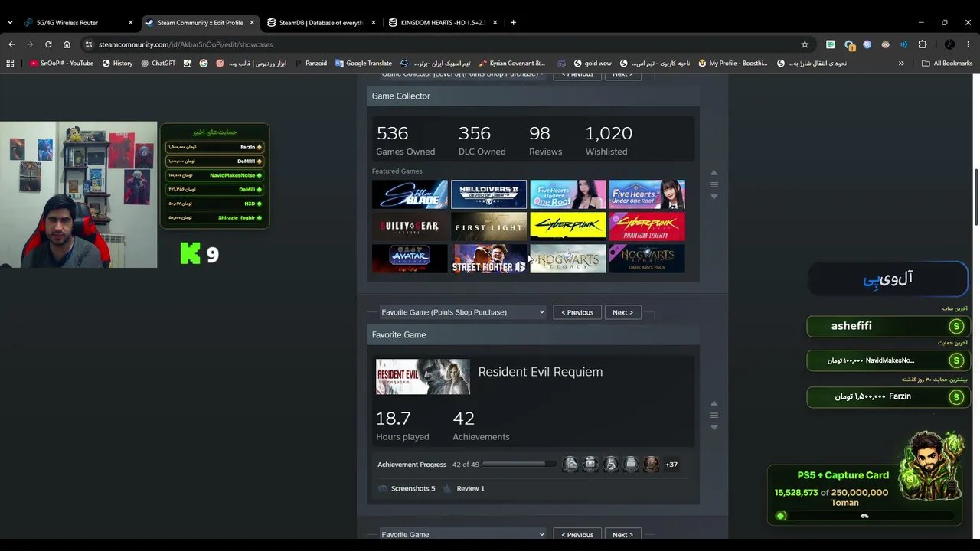Show the +37 remaining achievements

tap(671, 465)
